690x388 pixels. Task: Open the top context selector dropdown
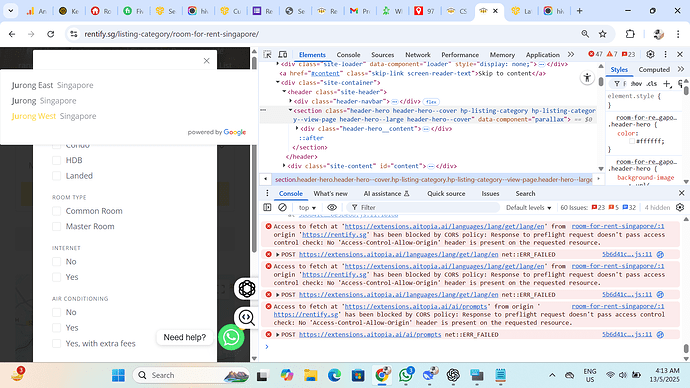click(307, 208)
